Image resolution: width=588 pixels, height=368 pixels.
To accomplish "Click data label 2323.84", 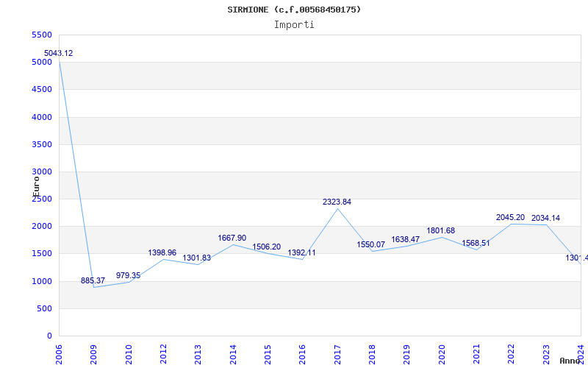I will 337,202.
